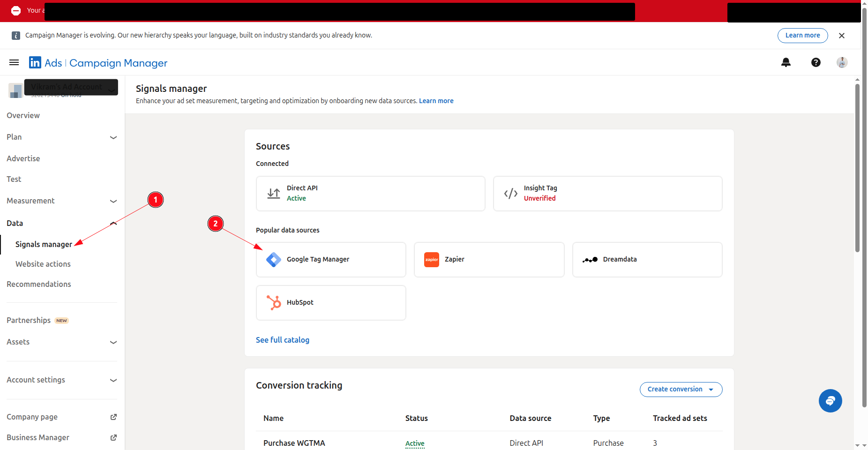The width and height of the screenshot is (868, 450).
Task: Open the Direct API source card
Action: click(x=371, y=194)
